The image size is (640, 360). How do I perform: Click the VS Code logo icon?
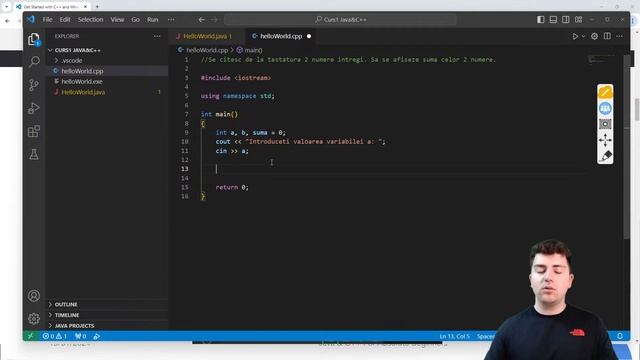tap(31, 19)
